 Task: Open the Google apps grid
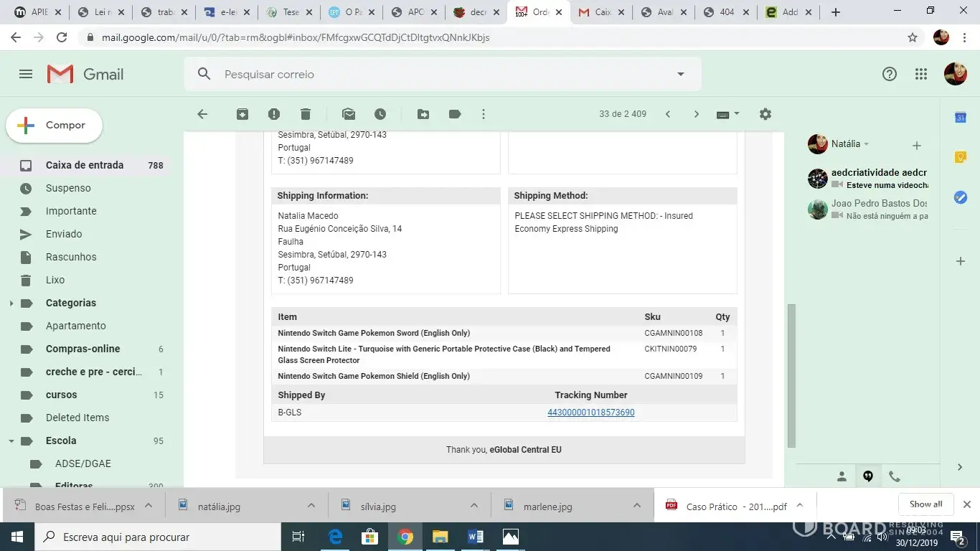tap(921, 74)
